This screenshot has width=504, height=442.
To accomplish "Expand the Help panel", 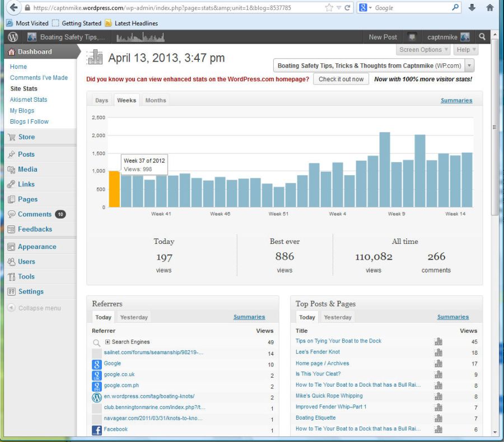I will 466,50.
